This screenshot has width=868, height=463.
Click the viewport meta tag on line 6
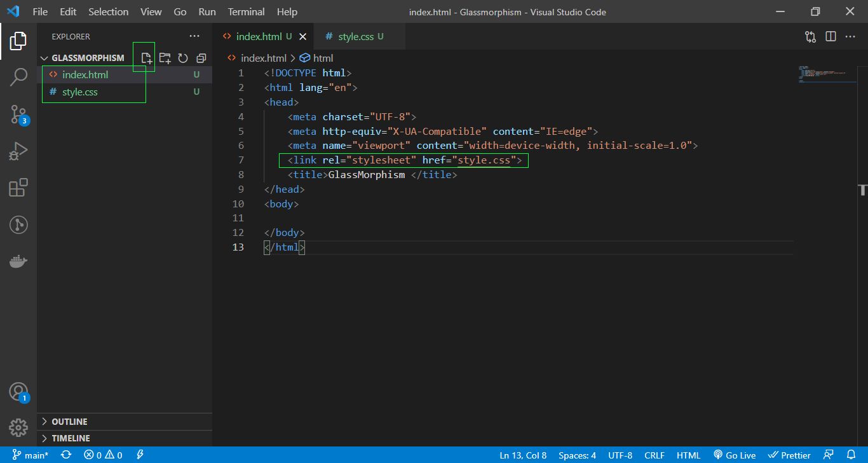tap(492, 146)
